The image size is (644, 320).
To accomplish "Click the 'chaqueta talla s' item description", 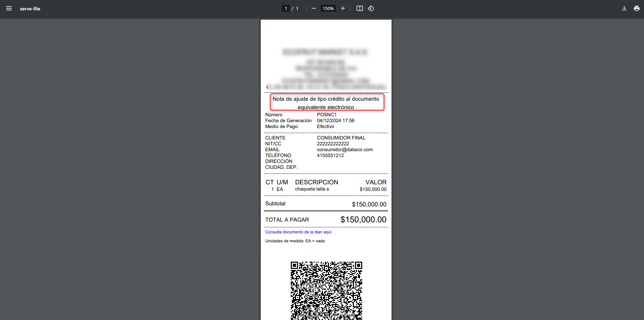I will (312, 189).
